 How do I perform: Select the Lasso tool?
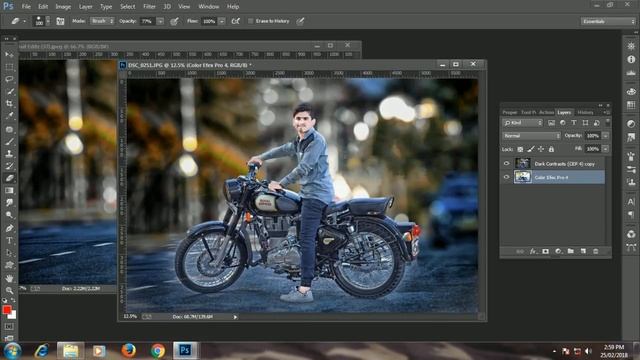coord(9,79)
